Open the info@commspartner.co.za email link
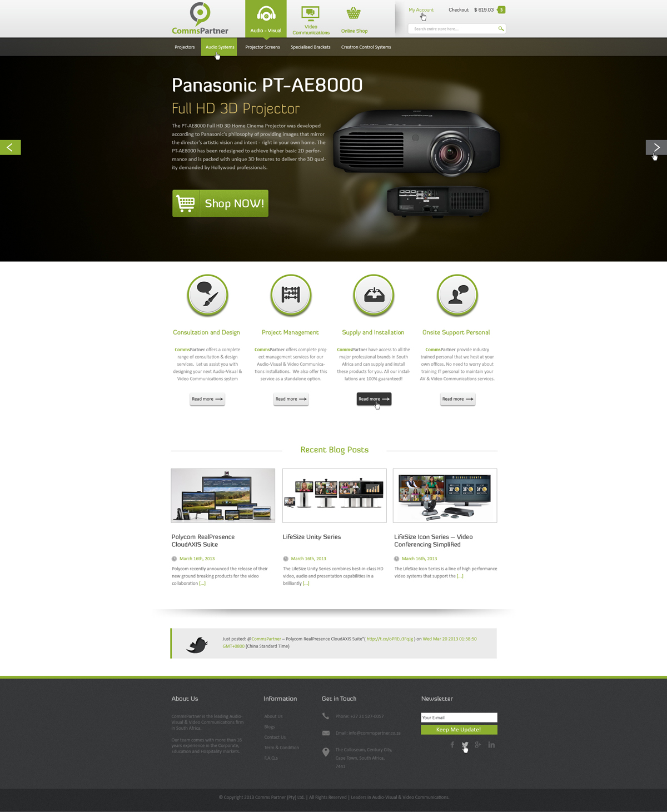 click(375, 733)
